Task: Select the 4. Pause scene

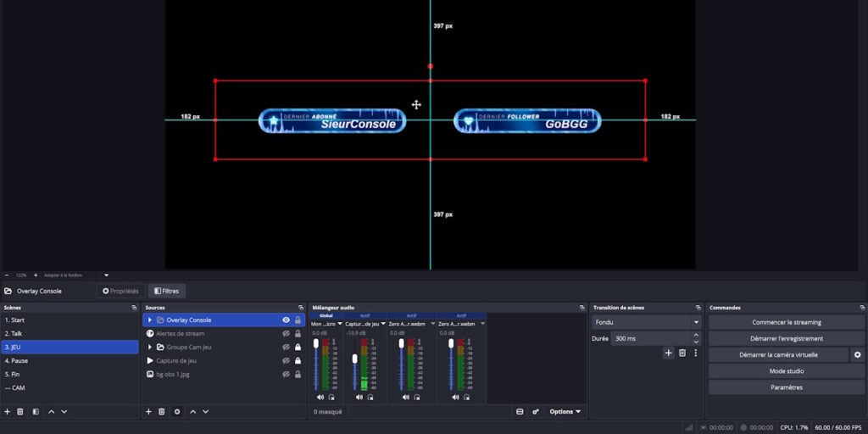Action: 70,361
